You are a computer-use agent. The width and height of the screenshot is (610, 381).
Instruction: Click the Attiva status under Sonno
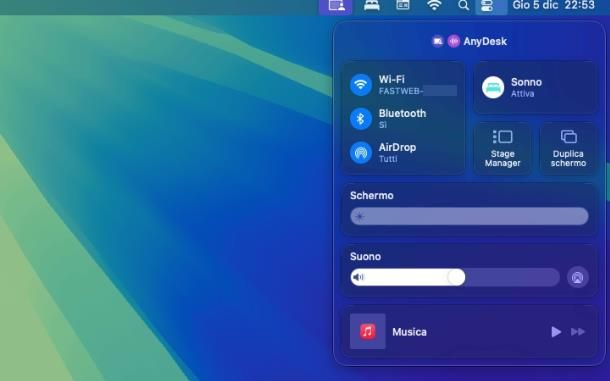pyautogui.click(x=522, y=94)
